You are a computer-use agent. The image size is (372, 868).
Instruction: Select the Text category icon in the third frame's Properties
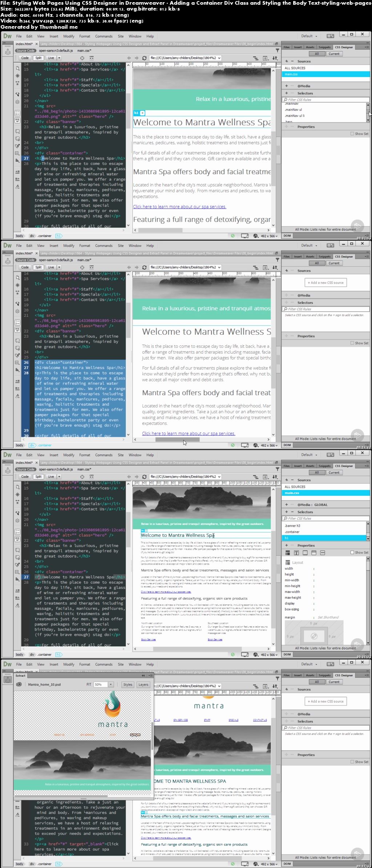tap(296, 553)
